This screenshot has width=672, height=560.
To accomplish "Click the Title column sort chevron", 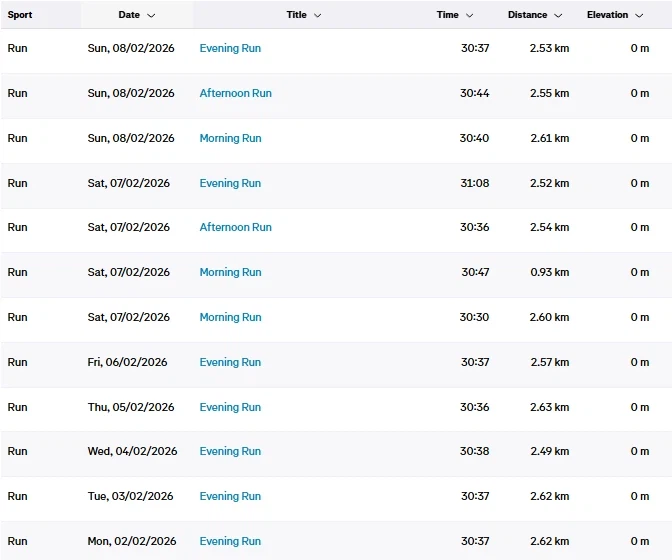I will tap(317, 16).
